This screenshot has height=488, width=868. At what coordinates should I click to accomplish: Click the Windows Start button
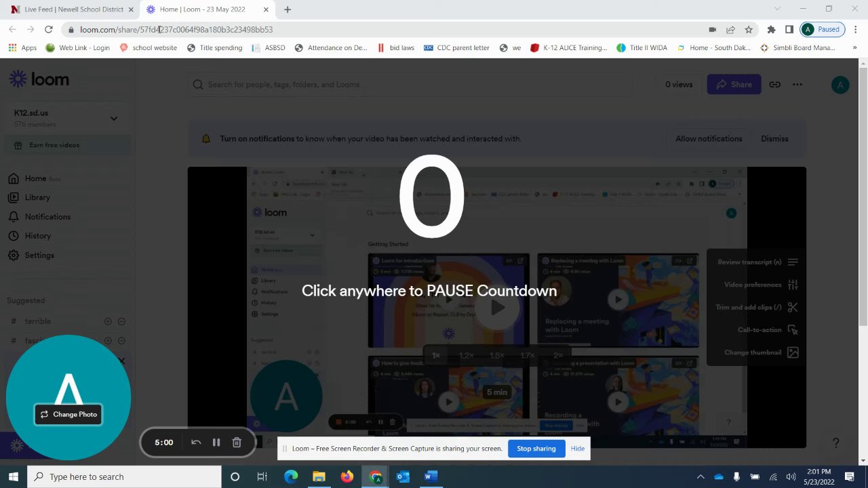coord(13,476)
